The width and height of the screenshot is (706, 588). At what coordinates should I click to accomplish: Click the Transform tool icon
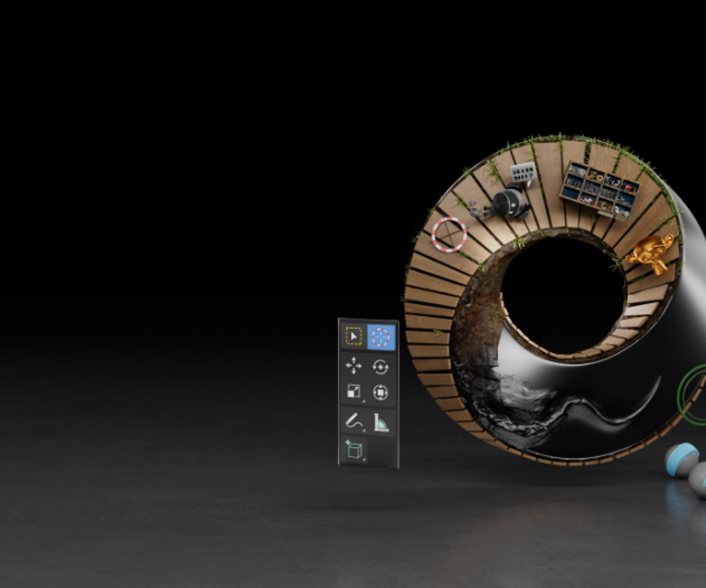[x=380, y=392]
